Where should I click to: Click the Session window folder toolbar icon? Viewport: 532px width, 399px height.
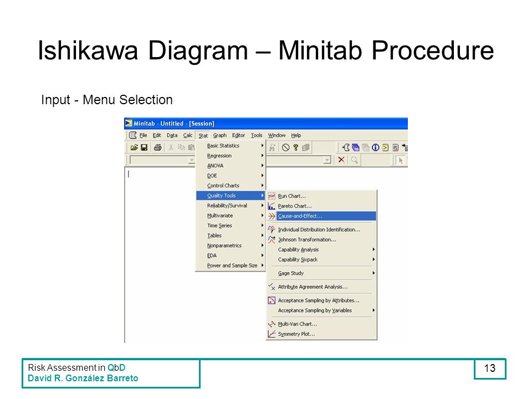click(346, 147)
